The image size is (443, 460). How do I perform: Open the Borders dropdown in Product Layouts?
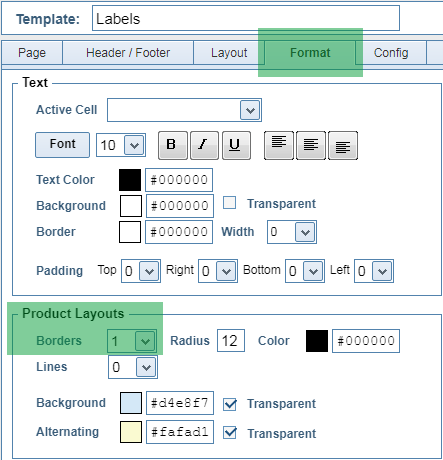pos(132,341)
